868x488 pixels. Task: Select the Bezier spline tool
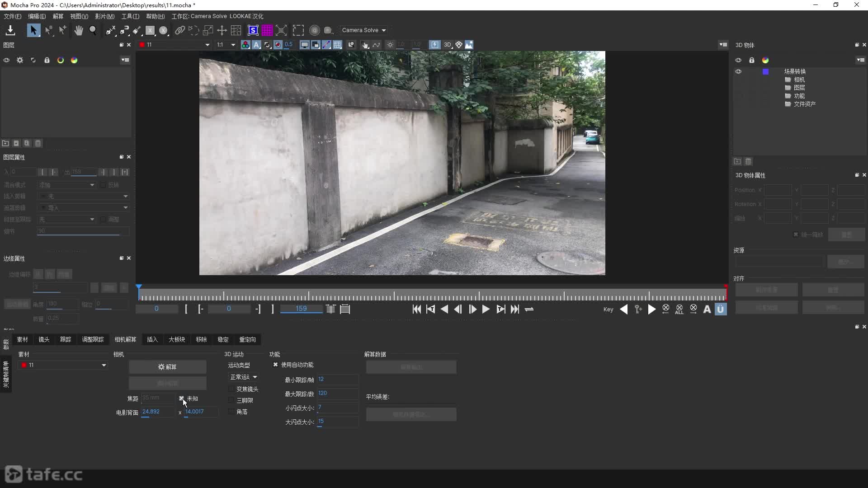(x=124, y=30)
